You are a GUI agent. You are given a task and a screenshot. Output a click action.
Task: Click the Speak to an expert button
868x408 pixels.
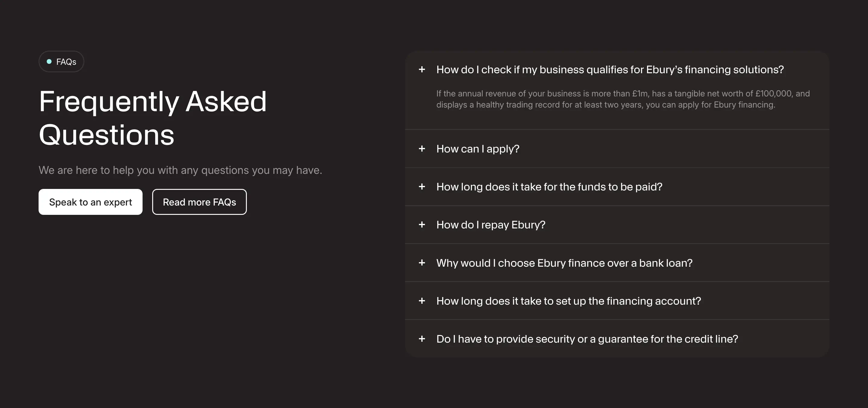coord(90,202)
